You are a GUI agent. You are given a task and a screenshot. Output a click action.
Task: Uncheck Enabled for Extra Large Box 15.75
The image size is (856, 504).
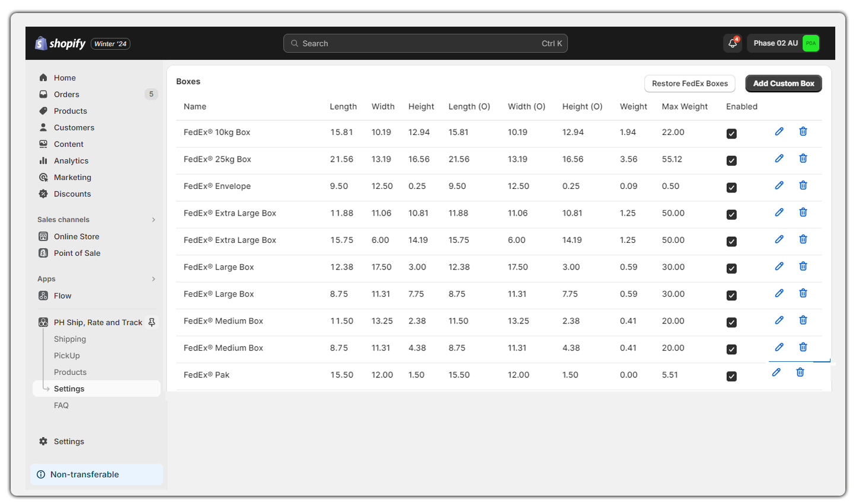[732, 242]
